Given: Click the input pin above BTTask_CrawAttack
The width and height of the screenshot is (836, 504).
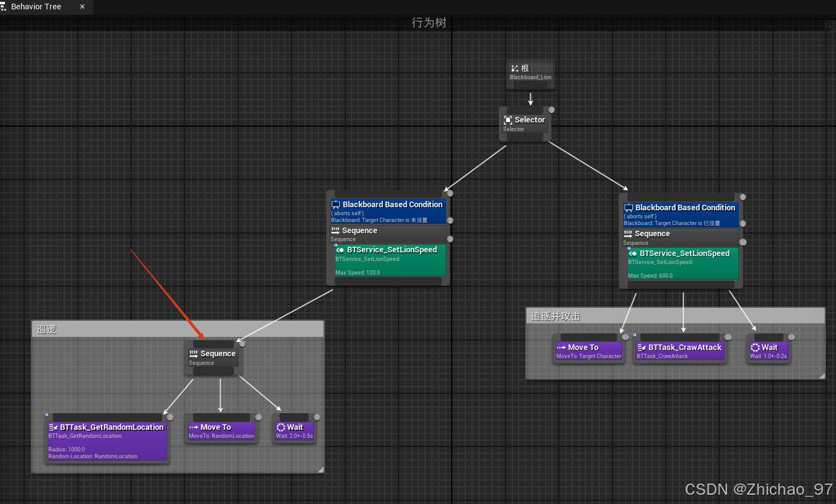Looking at the screenshot, I should (679, 338).
